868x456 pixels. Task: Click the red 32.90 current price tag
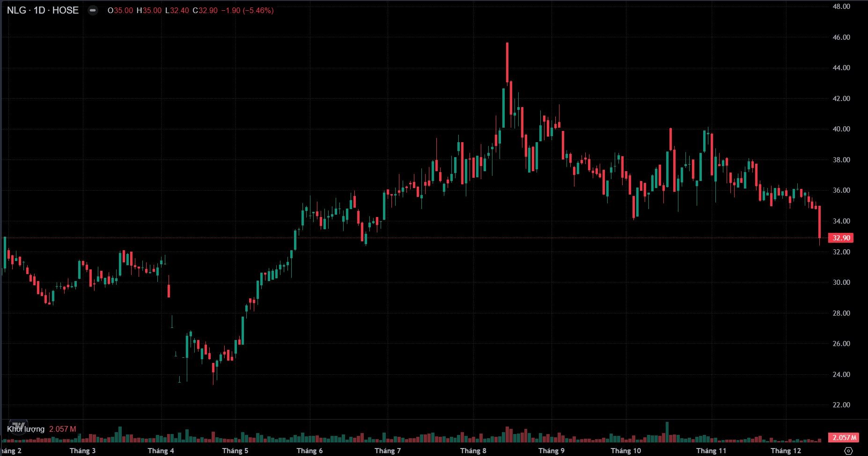(x=841, y=238)
